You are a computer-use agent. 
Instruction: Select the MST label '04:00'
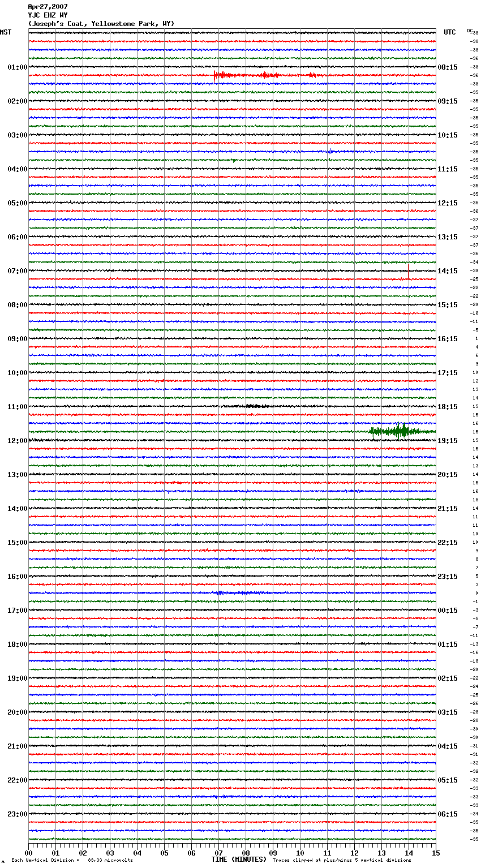[x=18, y=169]
